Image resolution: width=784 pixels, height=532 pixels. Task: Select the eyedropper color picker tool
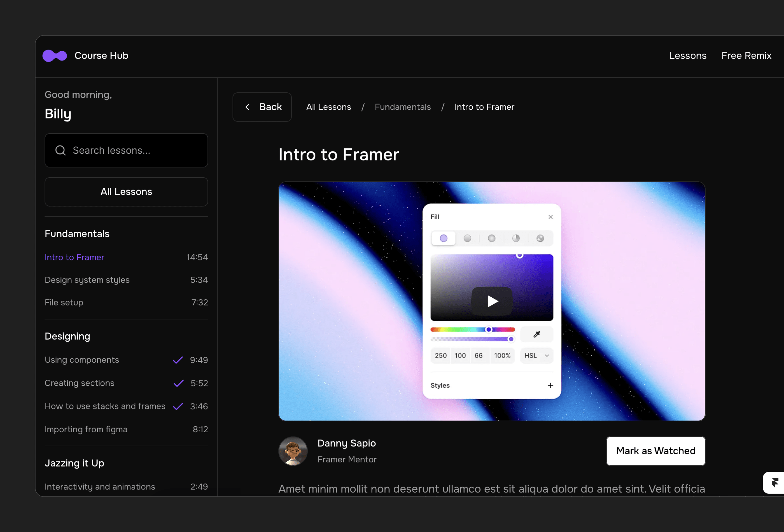click(x=536, y=334)
